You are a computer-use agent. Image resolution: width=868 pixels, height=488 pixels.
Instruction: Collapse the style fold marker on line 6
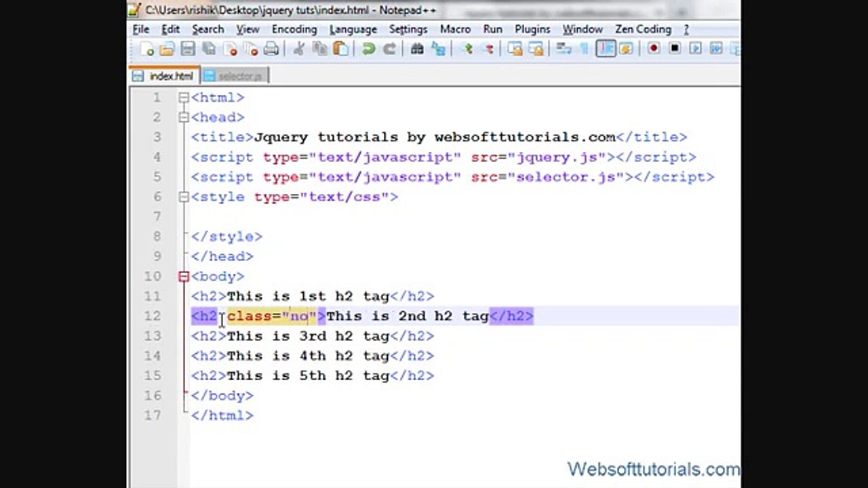point(184,197)
